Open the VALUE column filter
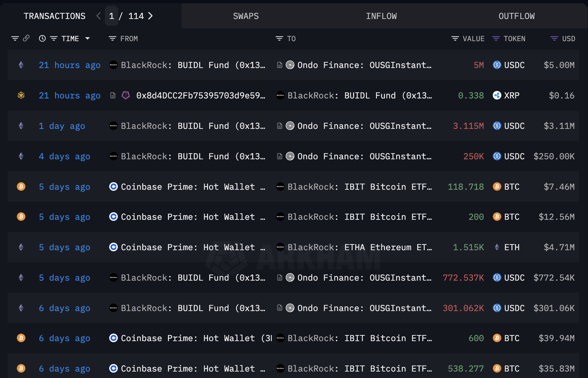The width and height of the screenshot is (588, 378). click(455, 38)
